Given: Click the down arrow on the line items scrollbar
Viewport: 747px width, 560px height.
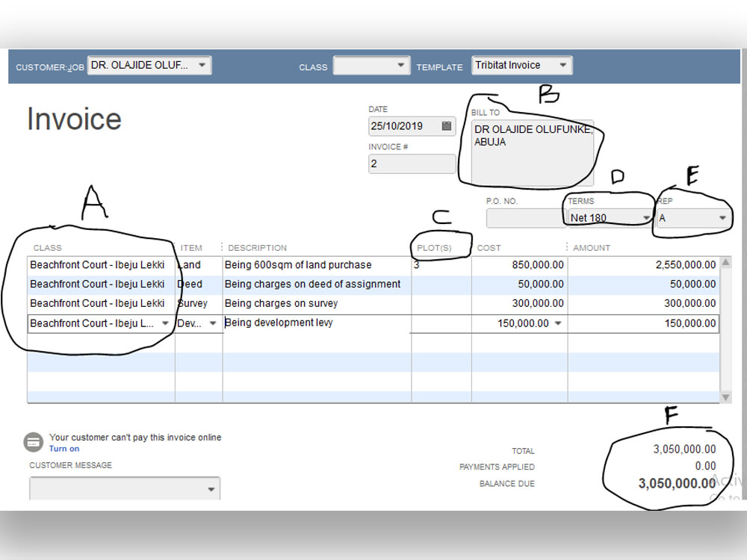Looking at the screenshot, I should (x=725, y=396).
